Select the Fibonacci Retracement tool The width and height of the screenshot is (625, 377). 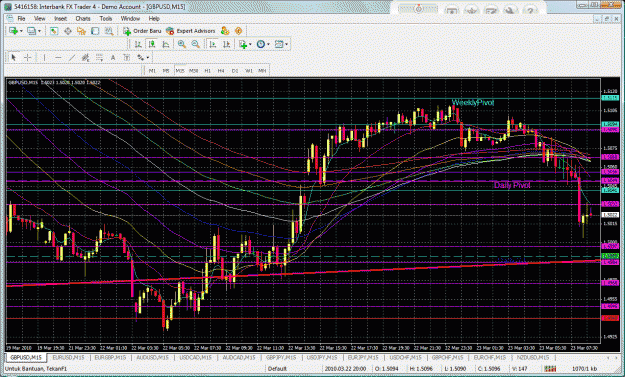click(x=99, y=58)
